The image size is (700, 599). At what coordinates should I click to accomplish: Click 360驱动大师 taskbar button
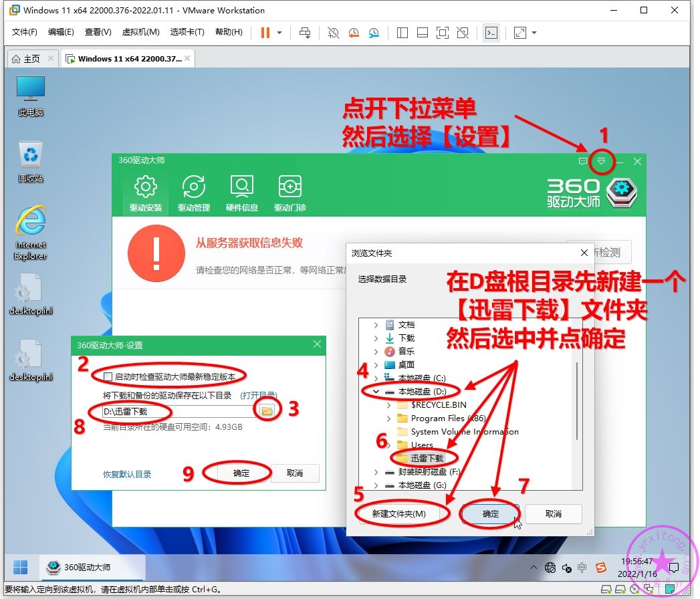(92, 568)
